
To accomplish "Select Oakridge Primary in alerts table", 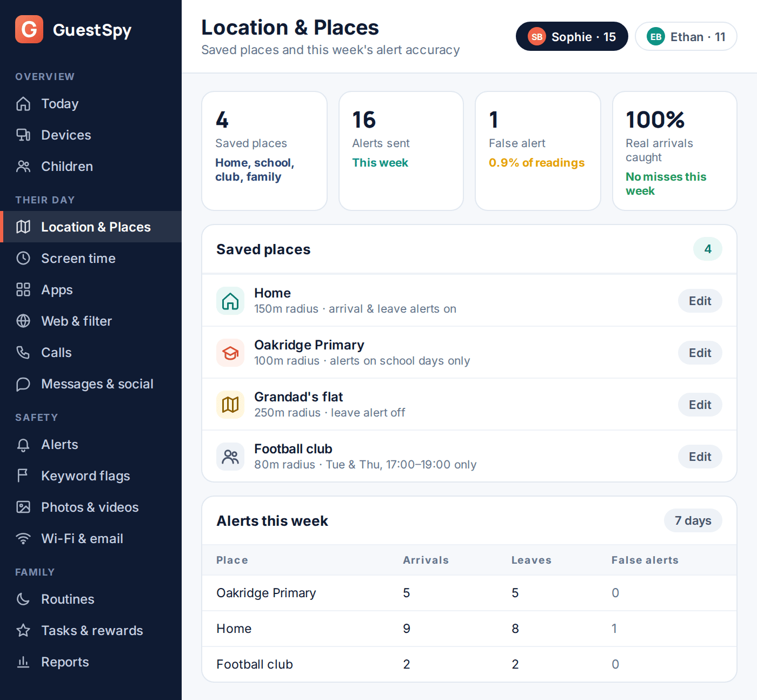I will (469, 593).
